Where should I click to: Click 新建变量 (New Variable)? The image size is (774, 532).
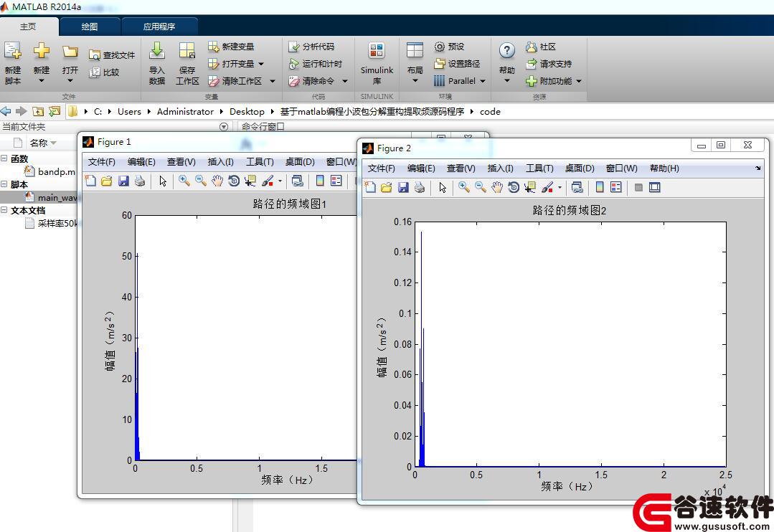pos(231,47)
